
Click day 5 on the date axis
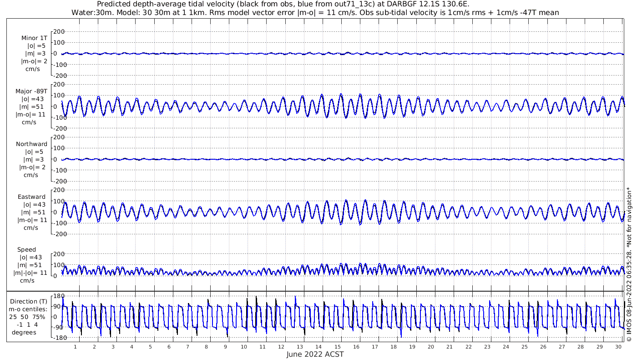[x=150, y=347]
